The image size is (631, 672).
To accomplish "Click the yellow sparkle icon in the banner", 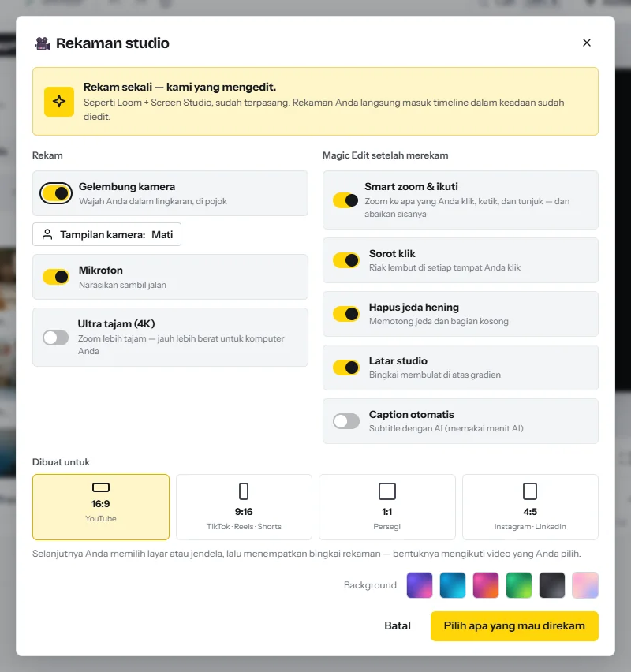I will [59, 102].
